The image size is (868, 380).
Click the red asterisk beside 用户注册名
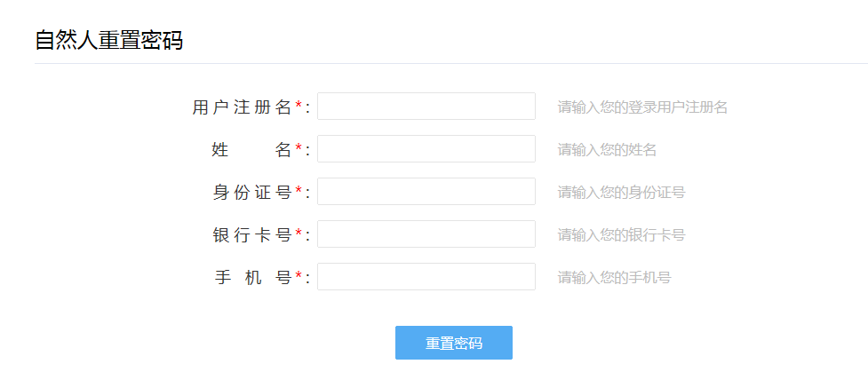299,105
